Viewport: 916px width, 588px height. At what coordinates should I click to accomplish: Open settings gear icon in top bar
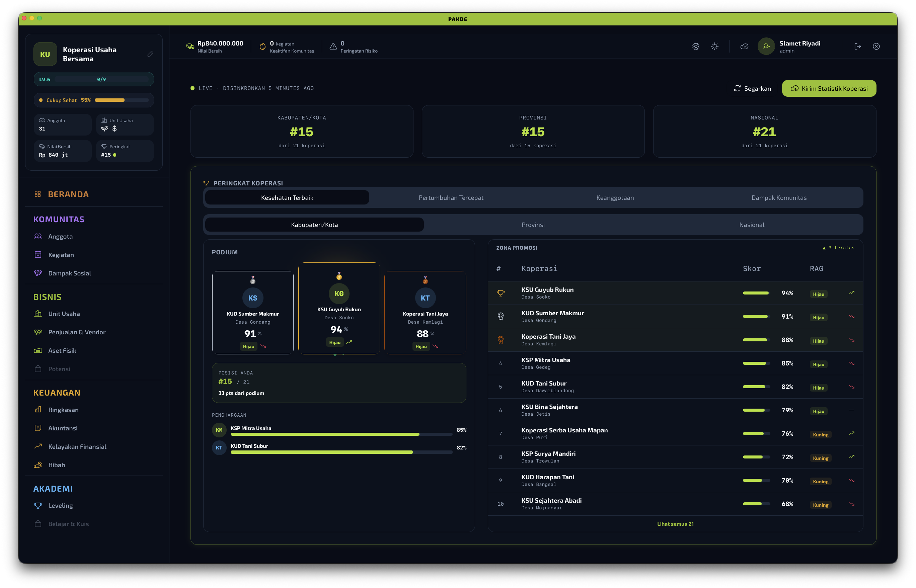(696, 46)
